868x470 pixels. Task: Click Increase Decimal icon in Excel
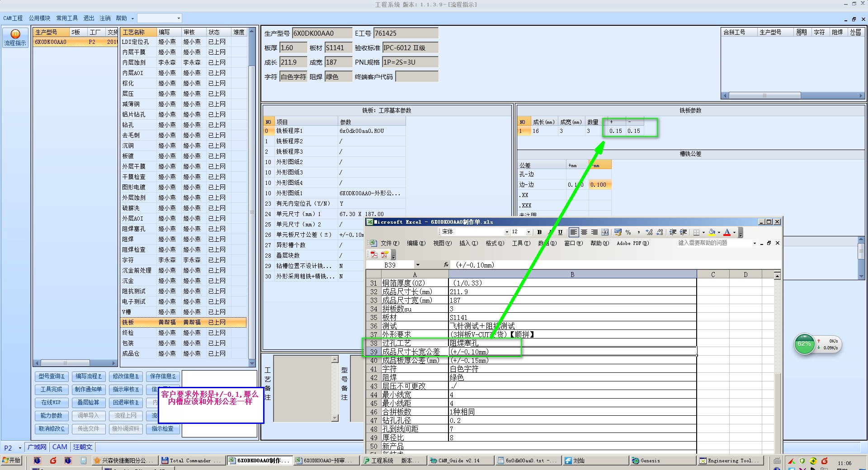click(x=649, y=232)
